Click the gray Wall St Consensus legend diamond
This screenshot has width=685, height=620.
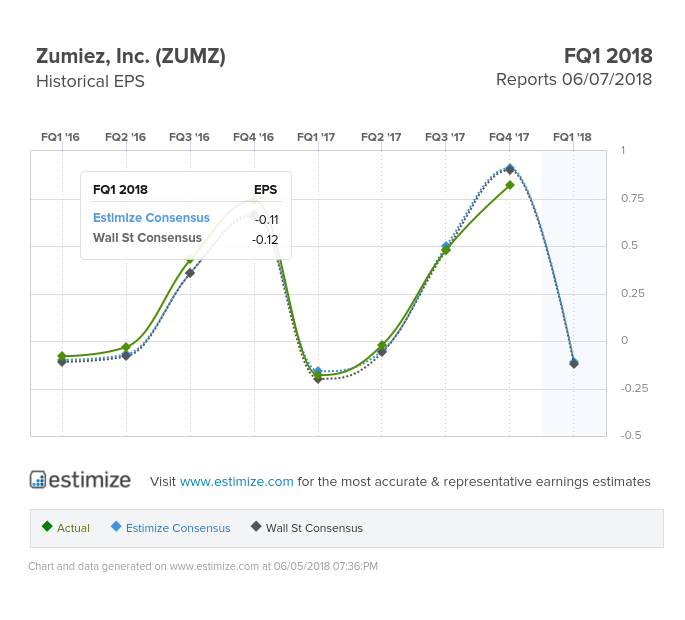click(x=256, y=526)
